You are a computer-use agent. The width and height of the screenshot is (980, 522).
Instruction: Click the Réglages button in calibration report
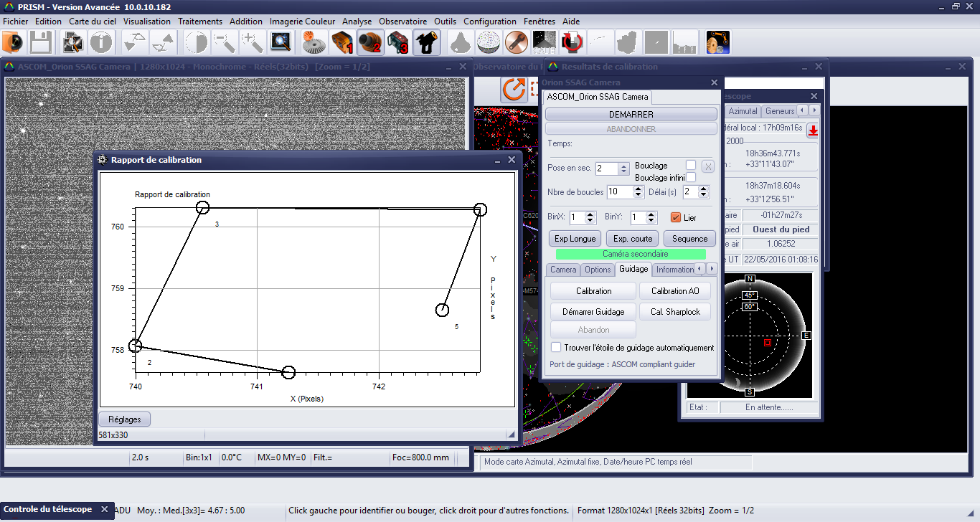(x=124, y=419)
